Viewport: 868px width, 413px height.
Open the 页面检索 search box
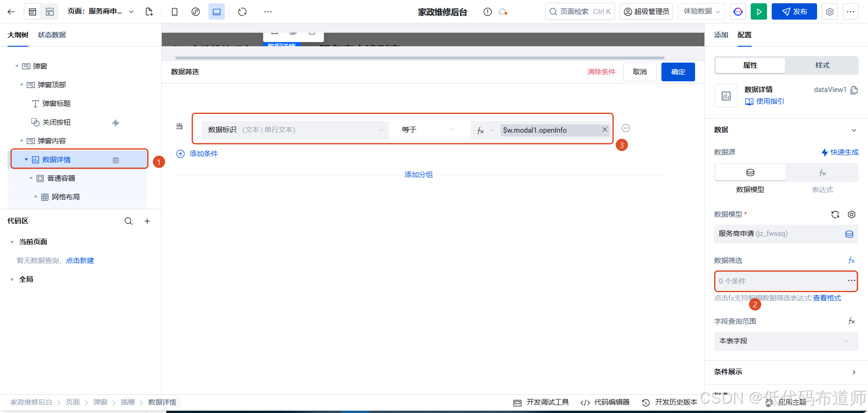click(580, 12)
